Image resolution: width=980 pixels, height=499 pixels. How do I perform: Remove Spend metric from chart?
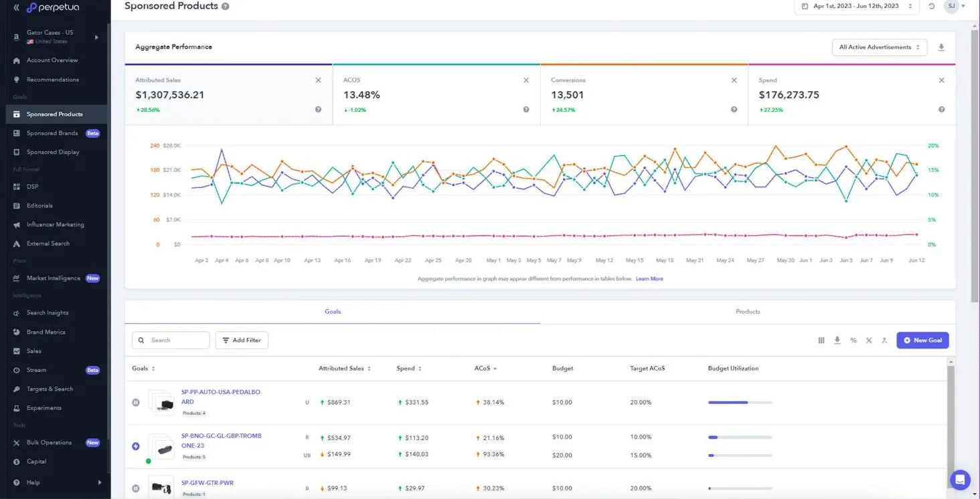tap(942, 80)
